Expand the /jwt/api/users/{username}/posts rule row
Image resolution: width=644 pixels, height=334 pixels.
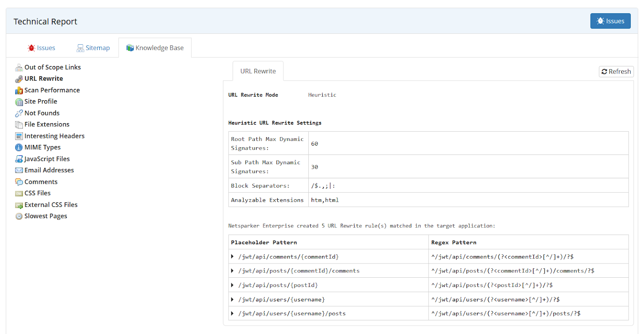(x=232, y=313)
